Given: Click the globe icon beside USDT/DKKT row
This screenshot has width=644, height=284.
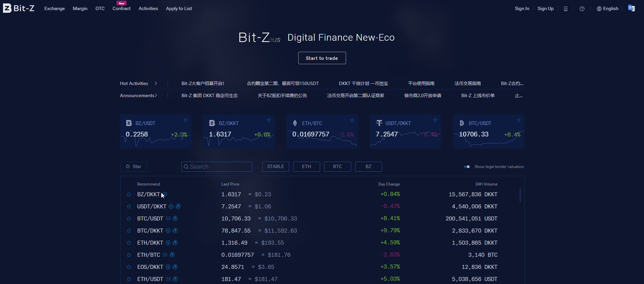Looking at the screenshot, I should (178, 206).
